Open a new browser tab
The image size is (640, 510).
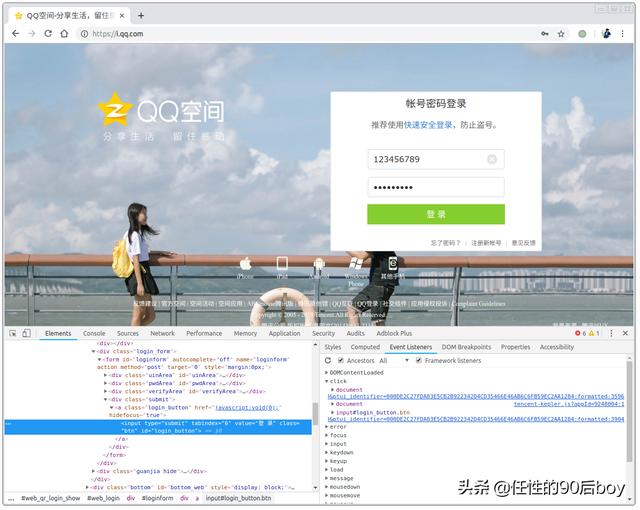click(x=141, y=16)
